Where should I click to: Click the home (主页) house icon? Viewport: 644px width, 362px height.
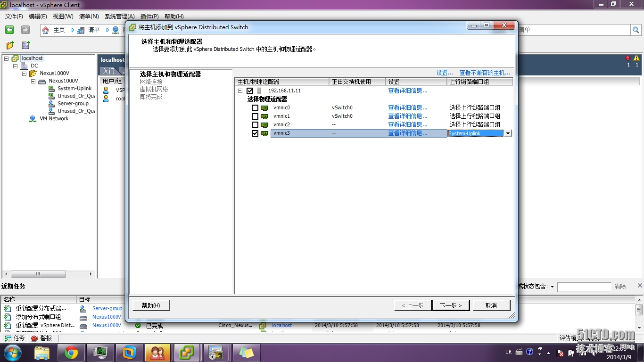46,30
